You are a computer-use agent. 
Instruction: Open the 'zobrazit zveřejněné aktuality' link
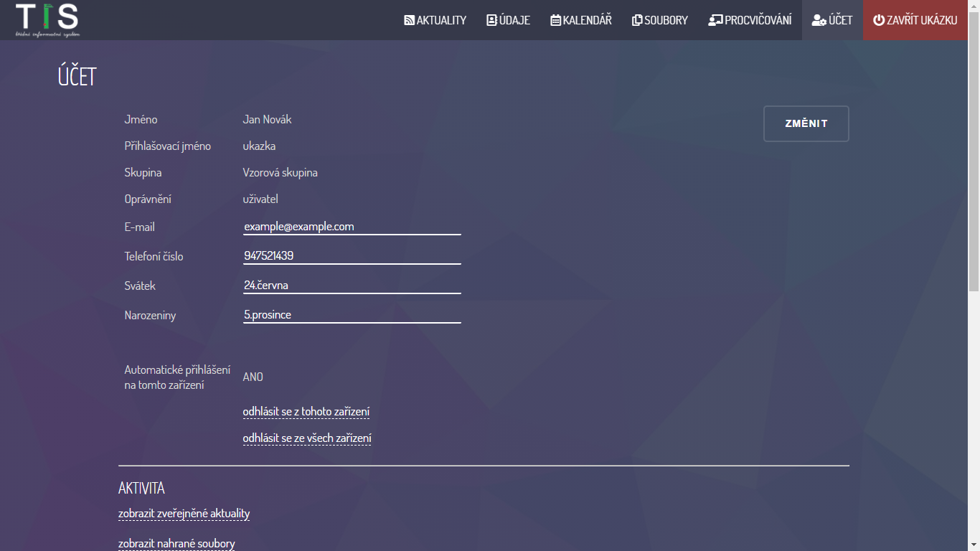click(x=184, y=514)
